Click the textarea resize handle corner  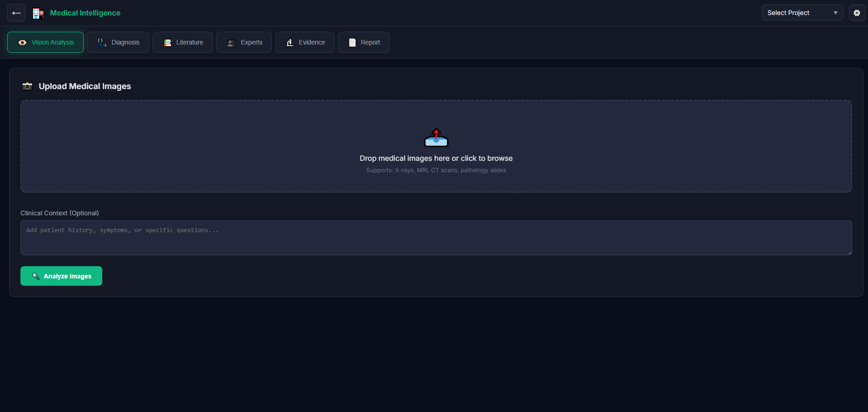click(849, 253)
